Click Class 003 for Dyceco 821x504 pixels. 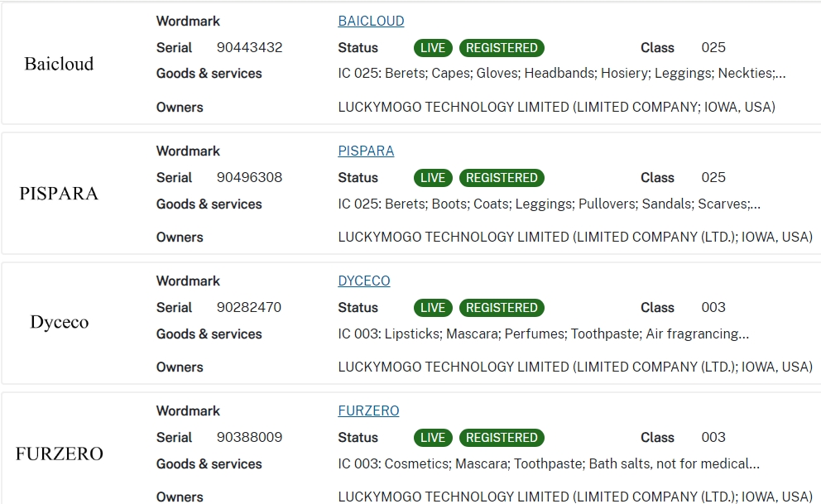pyautogui.click(x=713, y=307)
